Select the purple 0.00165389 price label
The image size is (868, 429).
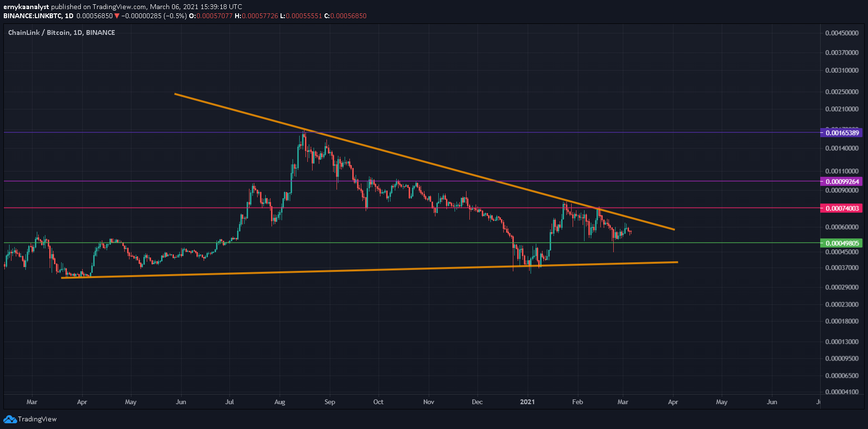(x=841, y=133)
